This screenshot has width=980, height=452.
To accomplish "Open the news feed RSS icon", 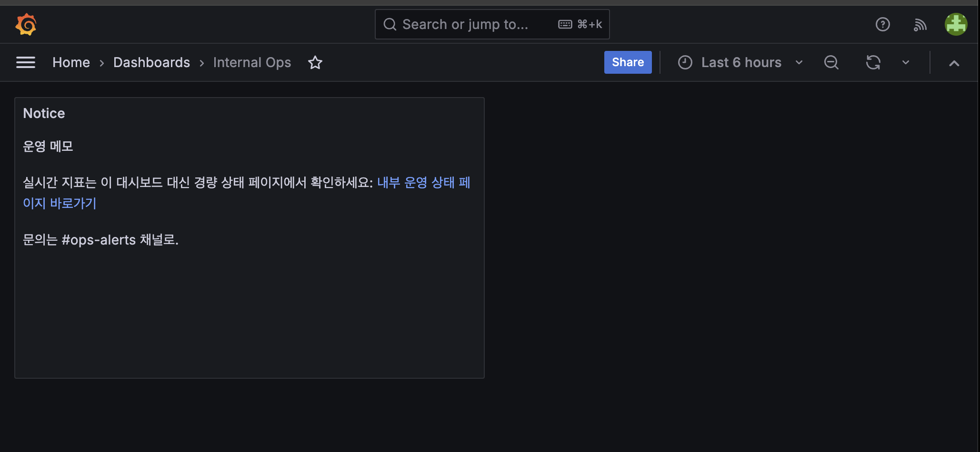I will tap(920, 24).
